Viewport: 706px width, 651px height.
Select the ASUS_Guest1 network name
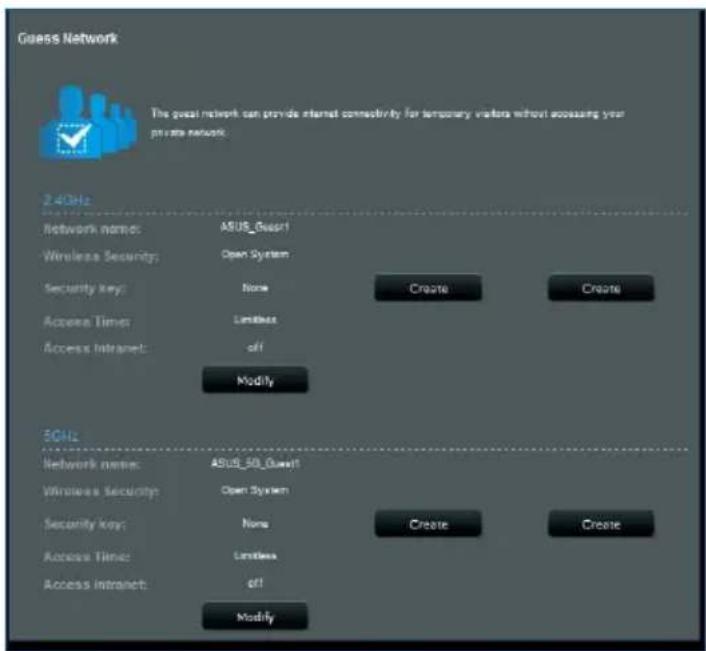254,227
